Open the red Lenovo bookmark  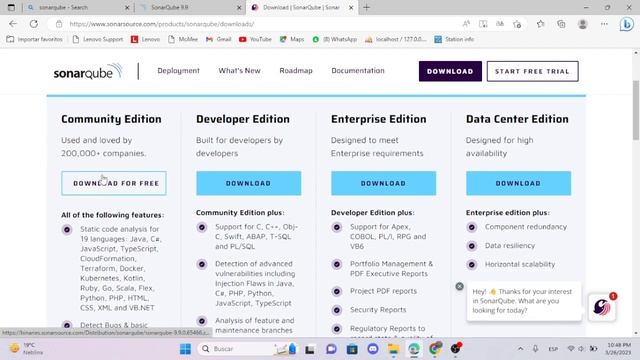click(x=145, y=39)
